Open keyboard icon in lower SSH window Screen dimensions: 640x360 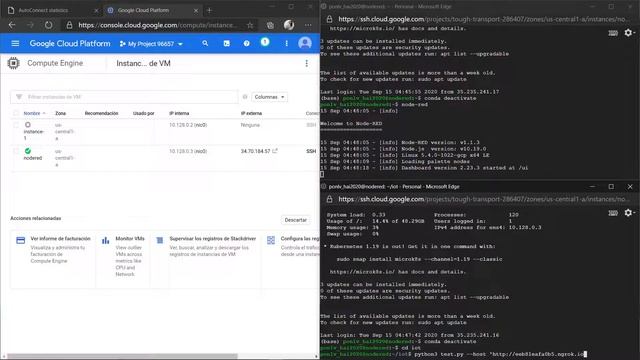point(613,213)
